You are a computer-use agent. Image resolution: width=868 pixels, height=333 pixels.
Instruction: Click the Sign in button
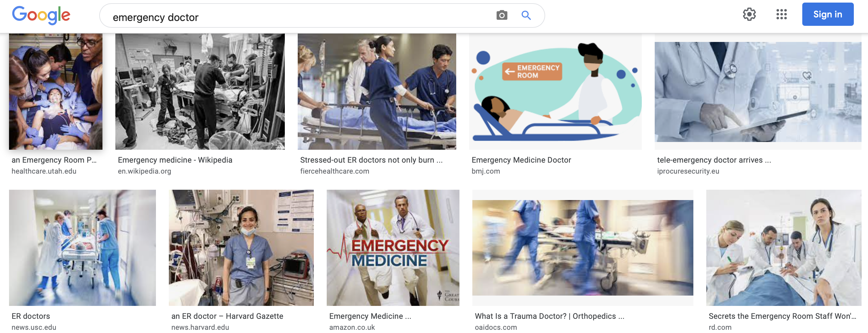pyautogui.click(x=827, y=14)
